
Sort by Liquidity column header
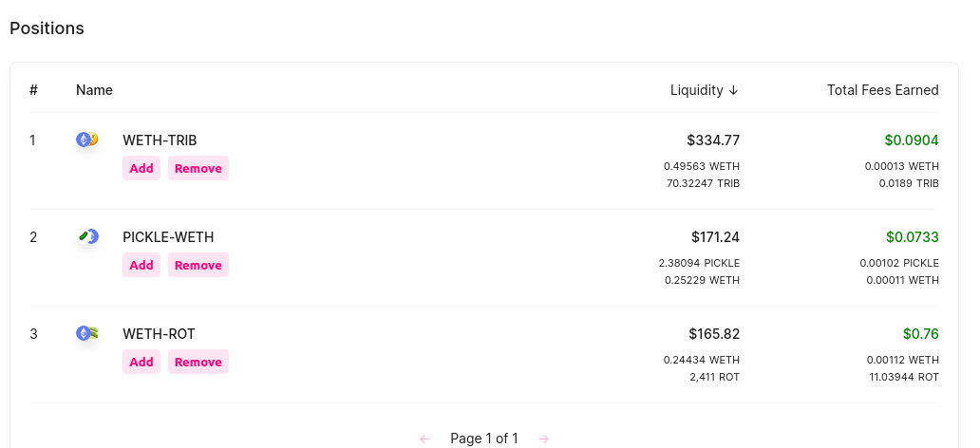[704, 90]
